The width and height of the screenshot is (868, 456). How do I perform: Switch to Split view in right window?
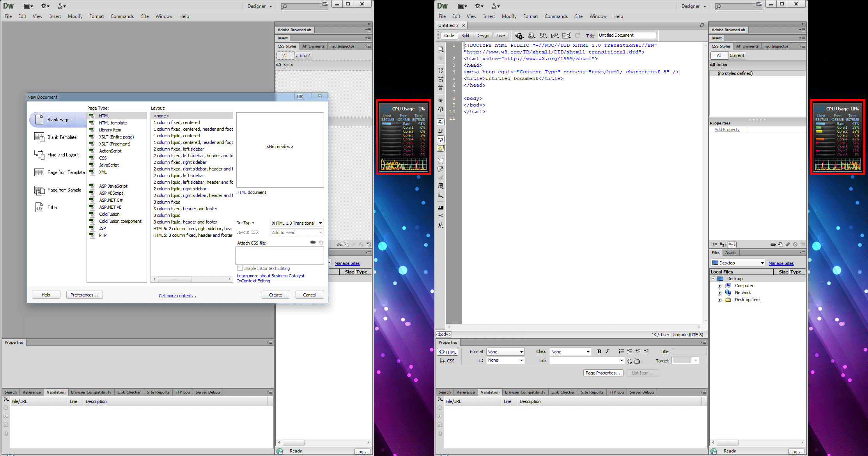pos(465,35)
